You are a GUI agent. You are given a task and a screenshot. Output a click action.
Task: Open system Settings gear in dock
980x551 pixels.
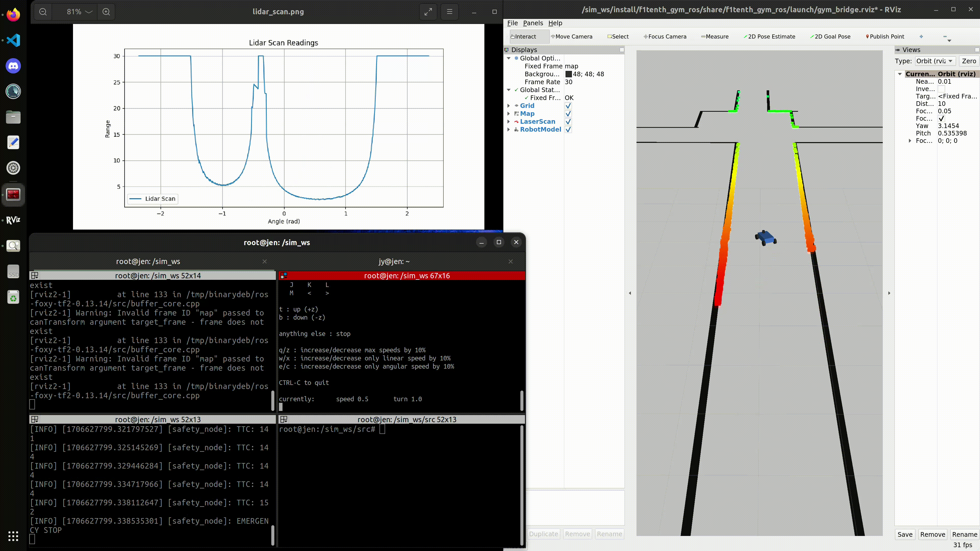tap(13, 168)
